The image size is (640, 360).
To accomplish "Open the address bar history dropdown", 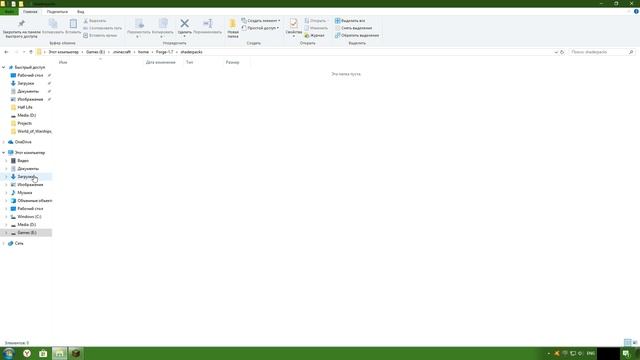I will 556,52.
